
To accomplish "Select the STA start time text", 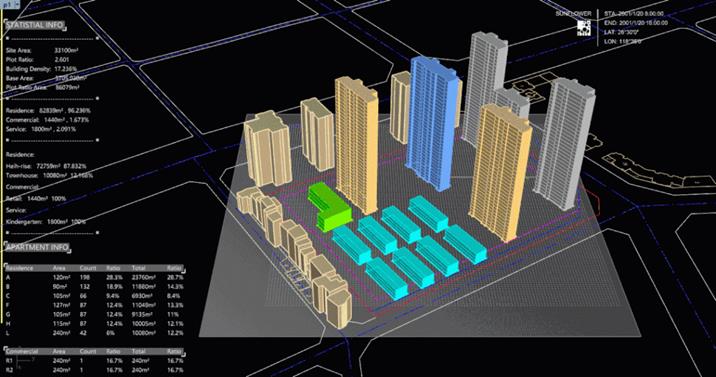I will tap(634, 14).
